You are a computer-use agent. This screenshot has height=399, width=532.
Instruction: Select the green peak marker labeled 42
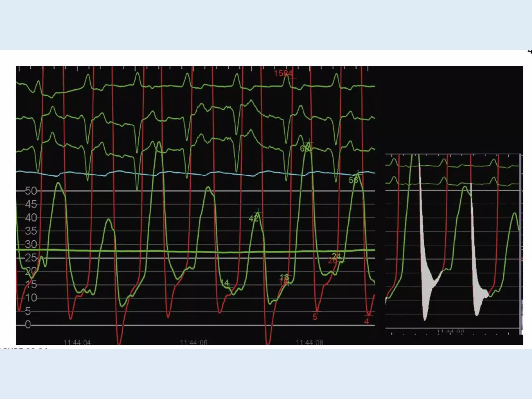[253, 218]
